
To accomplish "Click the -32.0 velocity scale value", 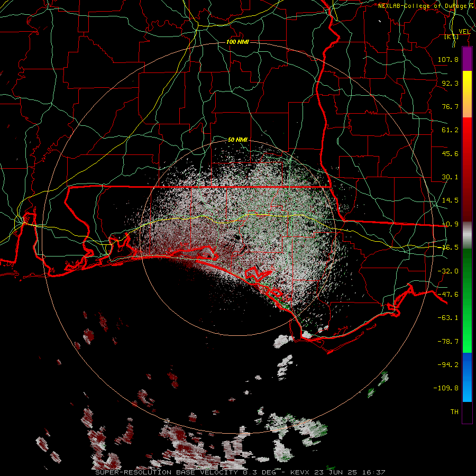I will tap(448, 271).
